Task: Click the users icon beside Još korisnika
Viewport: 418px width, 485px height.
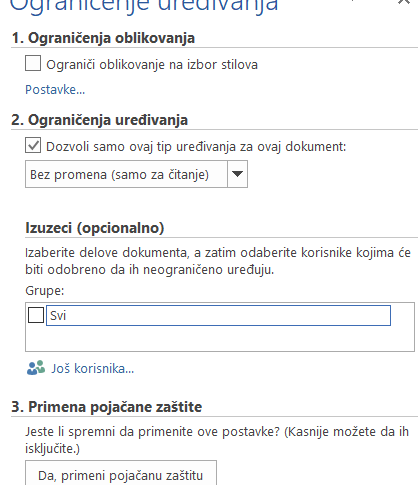Action: click(36, 368)
